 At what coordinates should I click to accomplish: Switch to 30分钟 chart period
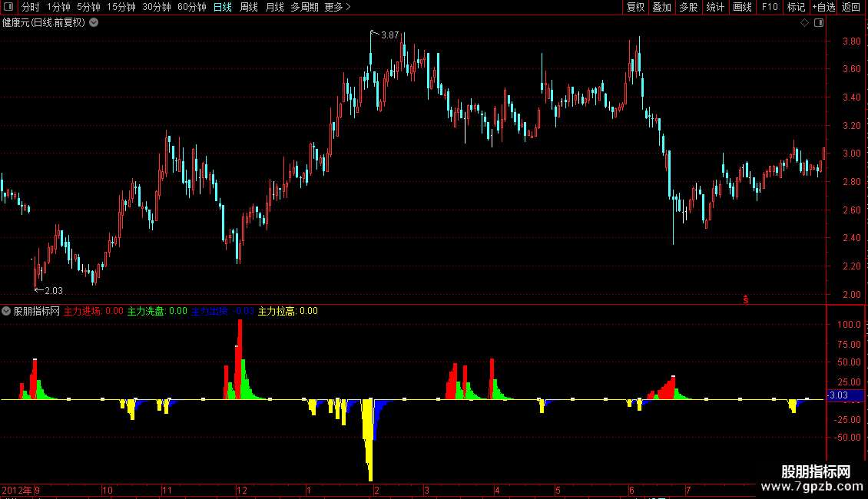(157, 7)
